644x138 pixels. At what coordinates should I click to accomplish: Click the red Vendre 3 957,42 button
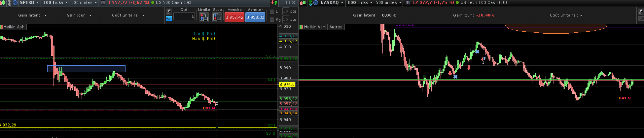pyautogui.click(x=234, y=17)
